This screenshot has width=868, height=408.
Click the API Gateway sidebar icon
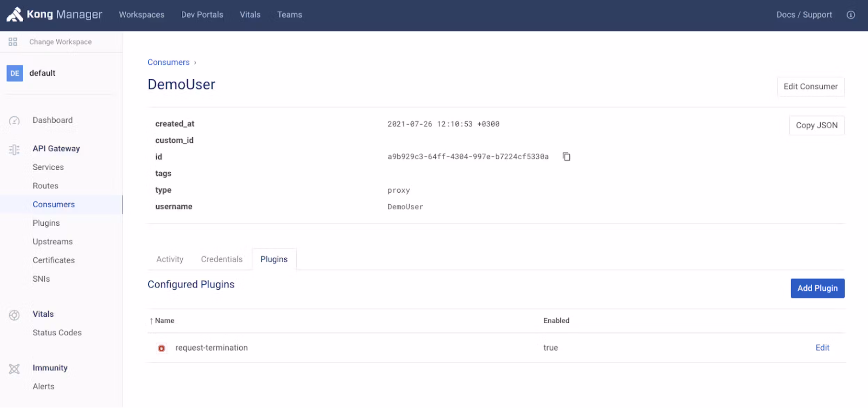pos(14,149)
